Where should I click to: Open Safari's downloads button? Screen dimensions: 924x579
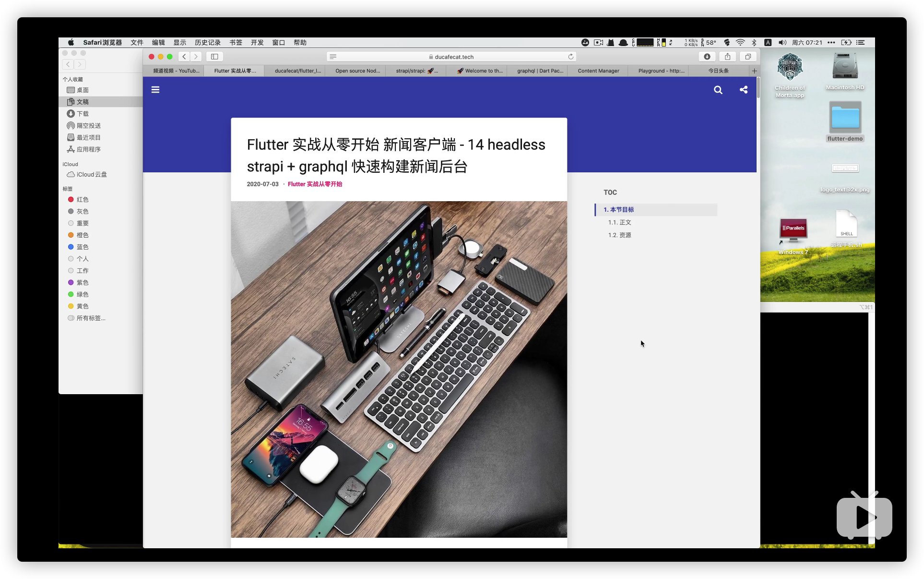[x=707, y=57]
